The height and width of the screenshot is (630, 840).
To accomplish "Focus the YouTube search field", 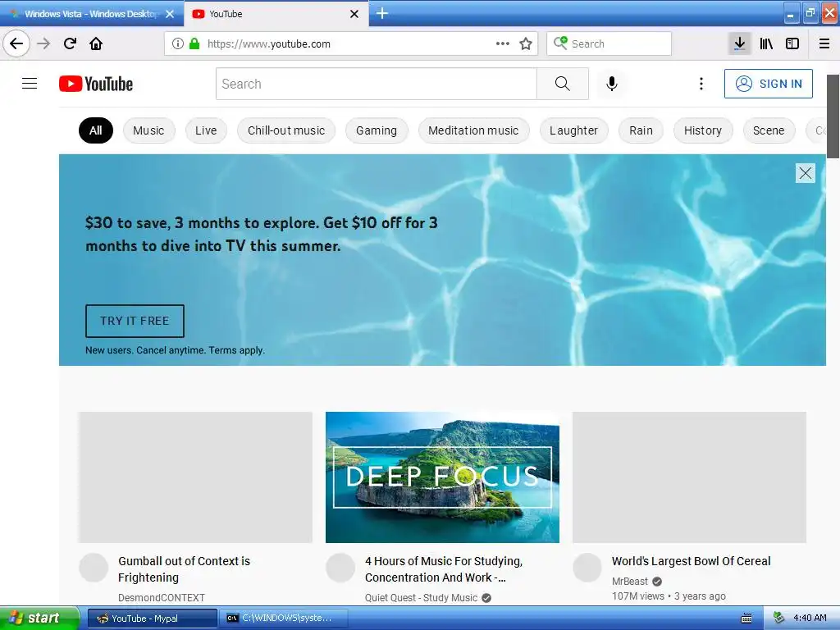I will tap(376, 84).
